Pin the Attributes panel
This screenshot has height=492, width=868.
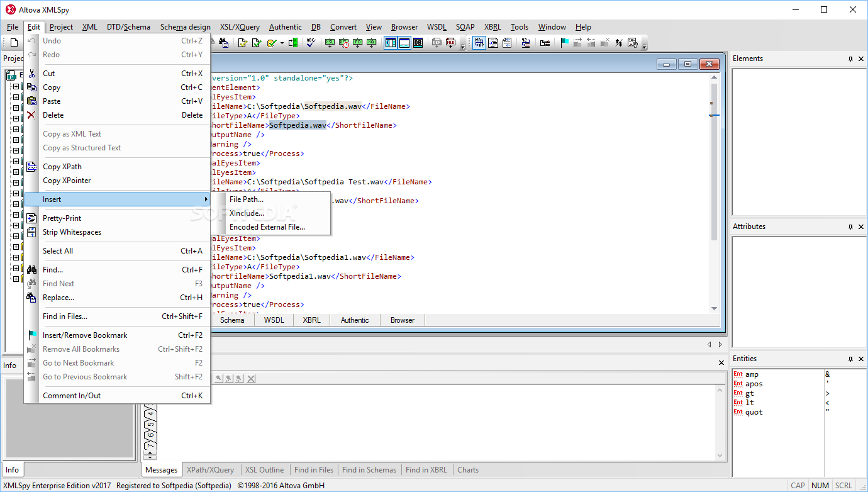[850, 226]
